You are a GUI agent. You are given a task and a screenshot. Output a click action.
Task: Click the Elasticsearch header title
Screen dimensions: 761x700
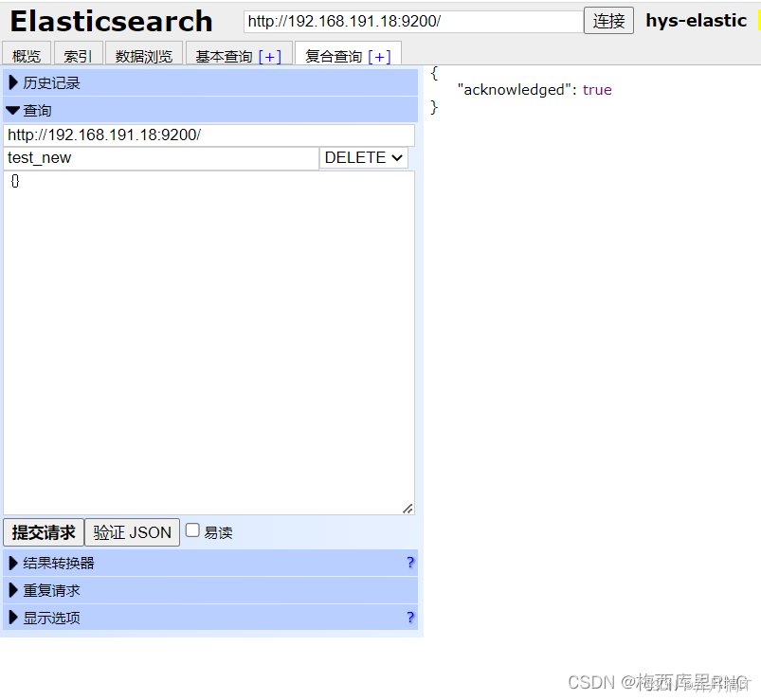tap(112, 22)
